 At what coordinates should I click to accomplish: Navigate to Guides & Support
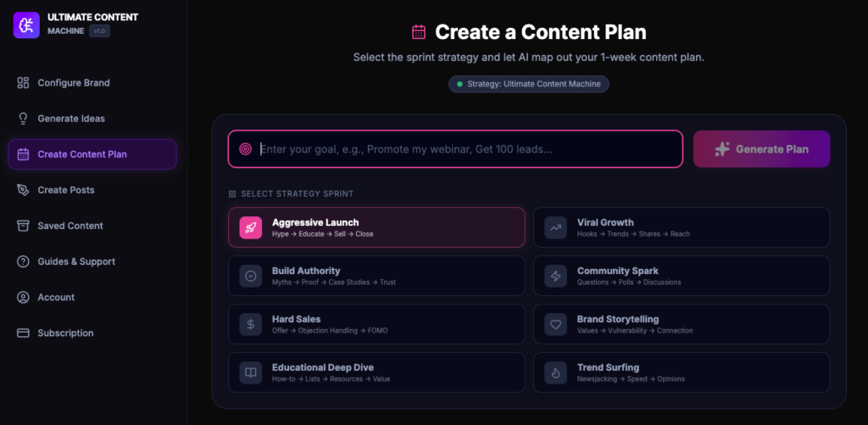click(76, 261)
